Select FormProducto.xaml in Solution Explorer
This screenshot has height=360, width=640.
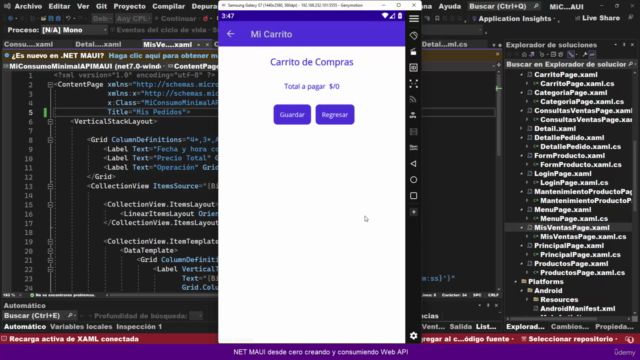point(569,156)
